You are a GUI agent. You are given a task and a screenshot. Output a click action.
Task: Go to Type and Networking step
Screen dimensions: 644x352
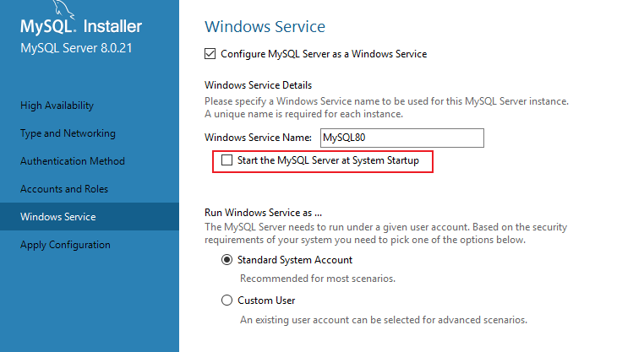[x=68, y=133]
